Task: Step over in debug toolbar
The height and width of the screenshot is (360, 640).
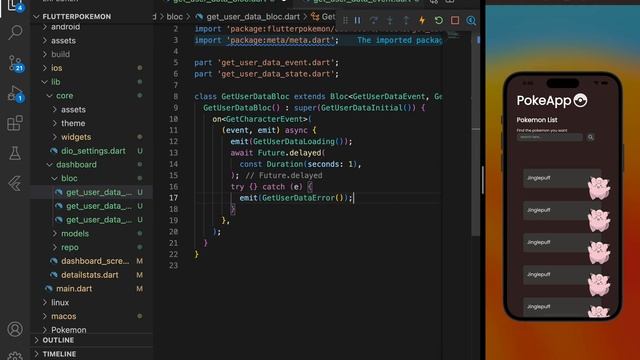Action: coord(373,20)
